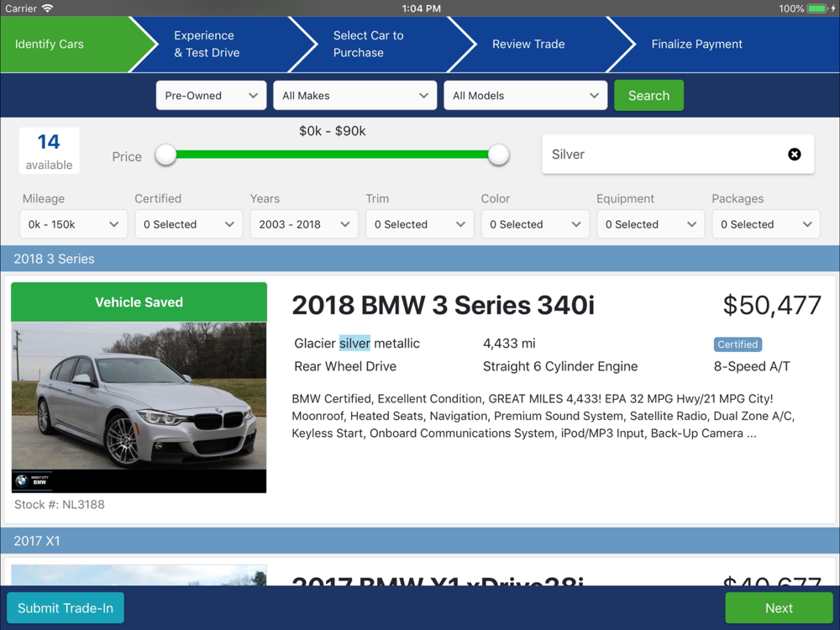
Task: Click the Submit Trade-In button
Action: (x=66, y=608)
